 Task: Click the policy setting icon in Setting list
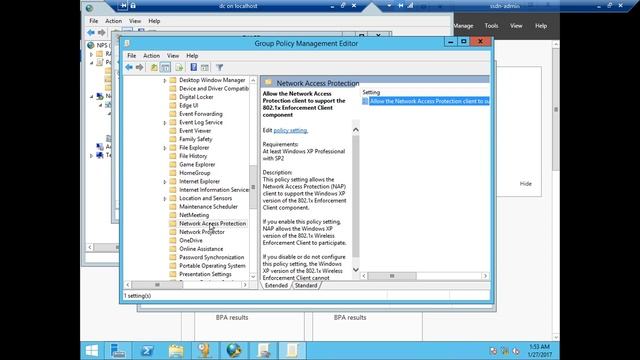click(x=365, y=101)
